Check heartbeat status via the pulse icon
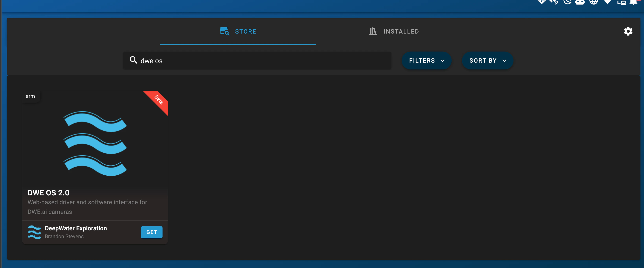This screenshot has height=268, width=644. click(541, 3)
